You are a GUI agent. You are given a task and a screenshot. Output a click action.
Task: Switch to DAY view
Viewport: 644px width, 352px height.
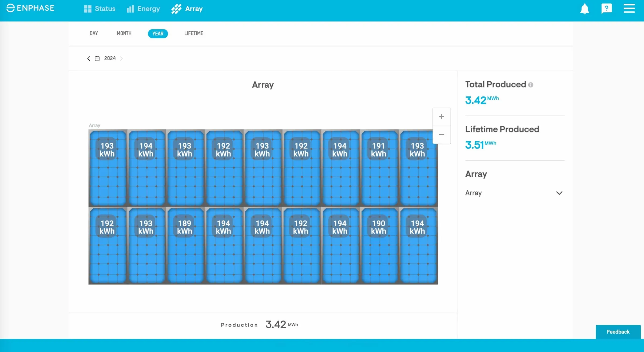pos(94,33)
